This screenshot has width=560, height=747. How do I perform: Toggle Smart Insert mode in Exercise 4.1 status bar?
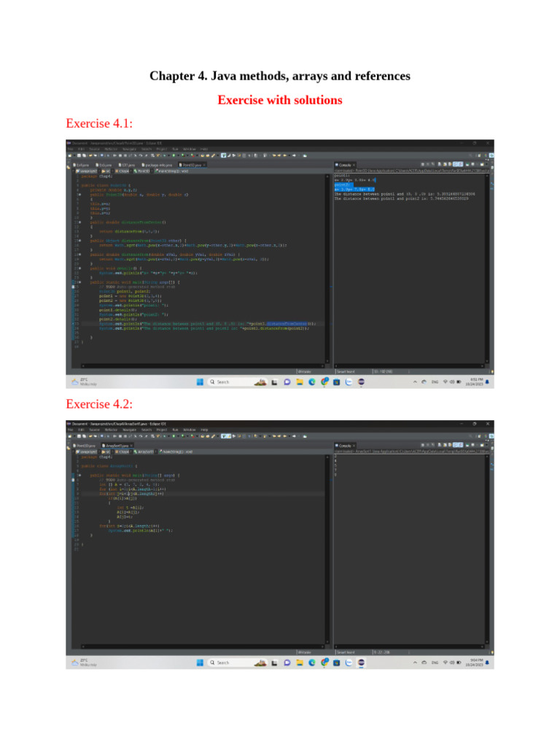coord(347,371)
